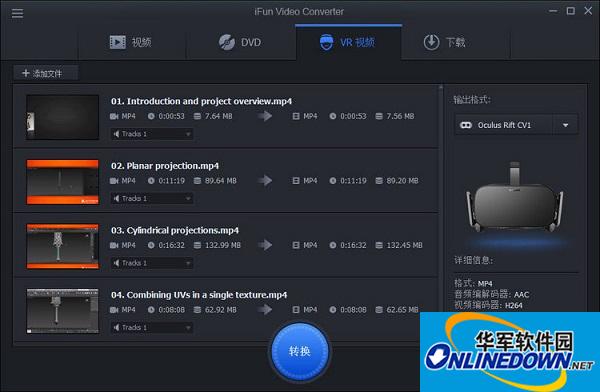Minimize the iFun Video Converter window
600x392 pixels.
click(553, 11)
